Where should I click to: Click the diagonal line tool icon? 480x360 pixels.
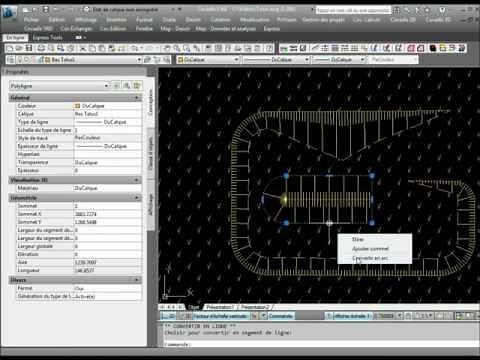pos(315,48)
